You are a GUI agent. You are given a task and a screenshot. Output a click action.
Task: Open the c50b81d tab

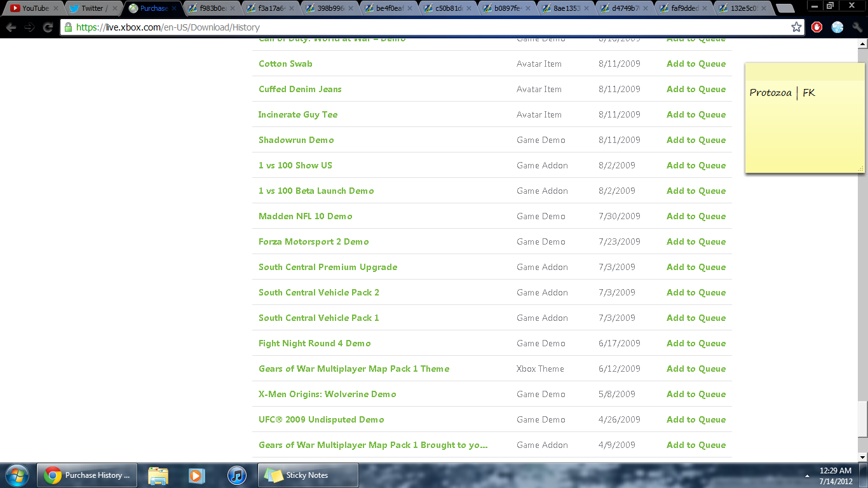pyautogui.click(x=445, y=8)
